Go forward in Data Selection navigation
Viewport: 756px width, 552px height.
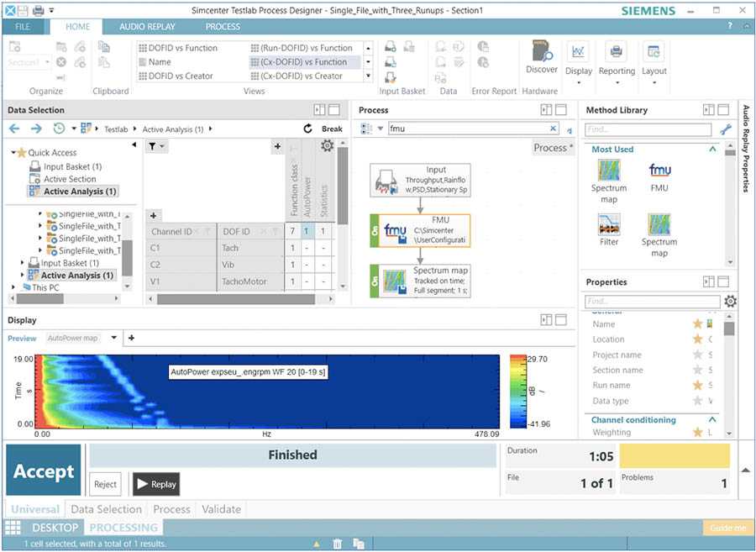[36, 129]
